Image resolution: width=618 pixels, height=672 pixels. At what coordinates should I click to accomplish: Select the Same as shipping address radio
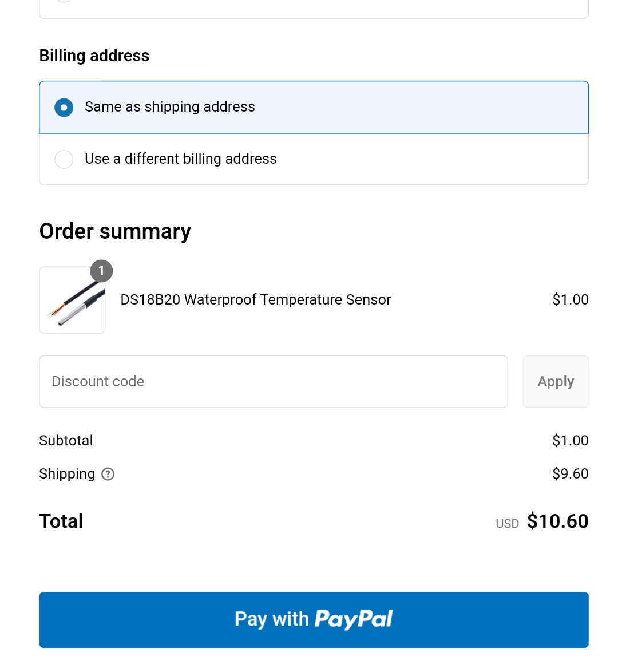coord(64,108)
